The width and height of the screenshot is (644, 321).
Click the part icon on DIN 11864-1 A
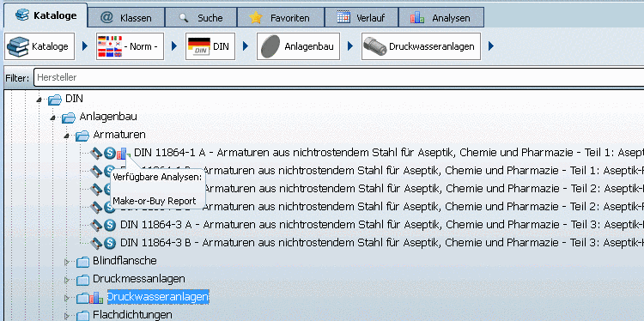click(96, 154)
